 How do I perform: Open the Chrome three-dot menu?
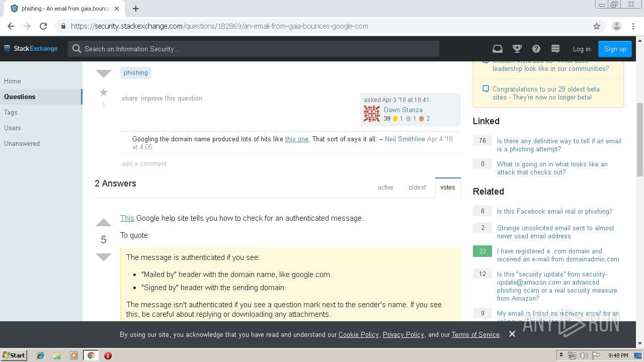pyautogui.click(x=634, y=26)
